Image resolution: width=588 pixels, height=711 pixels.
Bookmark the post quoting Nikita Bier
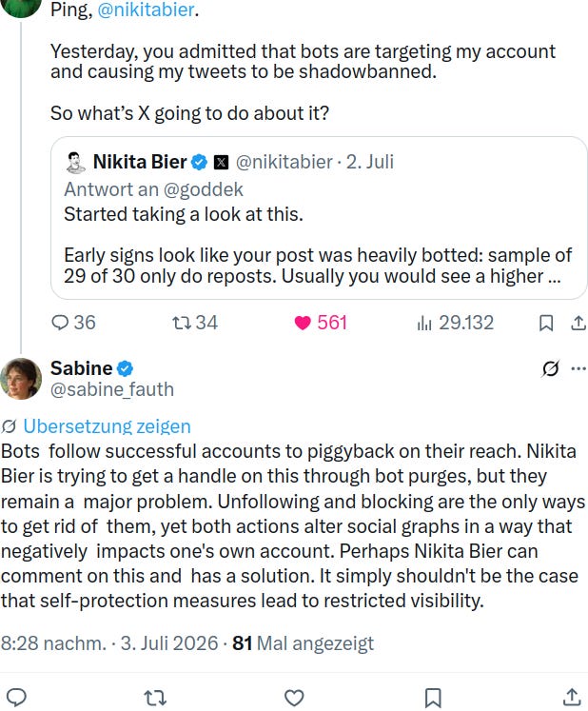pyautogui.click(x=546, y=324)
